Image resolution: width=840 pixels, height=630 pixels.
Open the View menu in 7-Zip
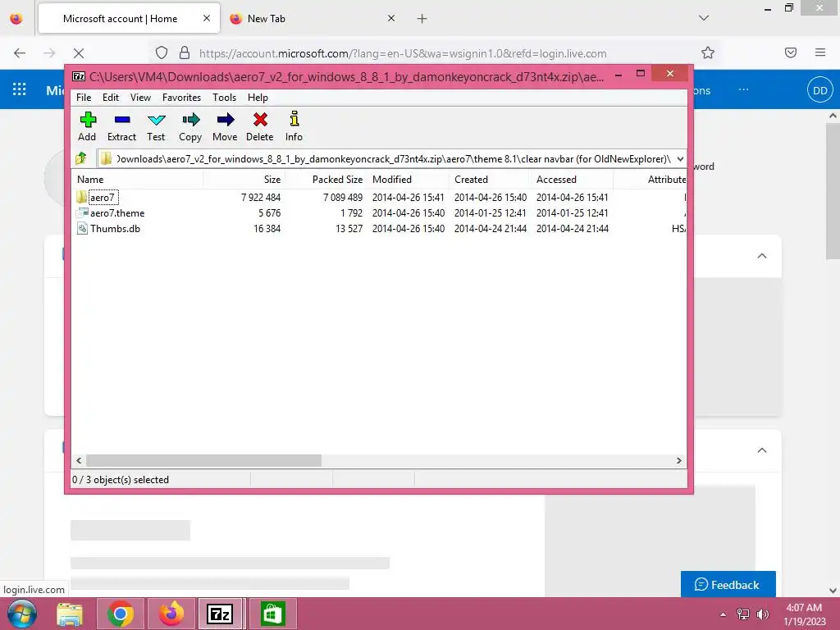coord(140,98)
